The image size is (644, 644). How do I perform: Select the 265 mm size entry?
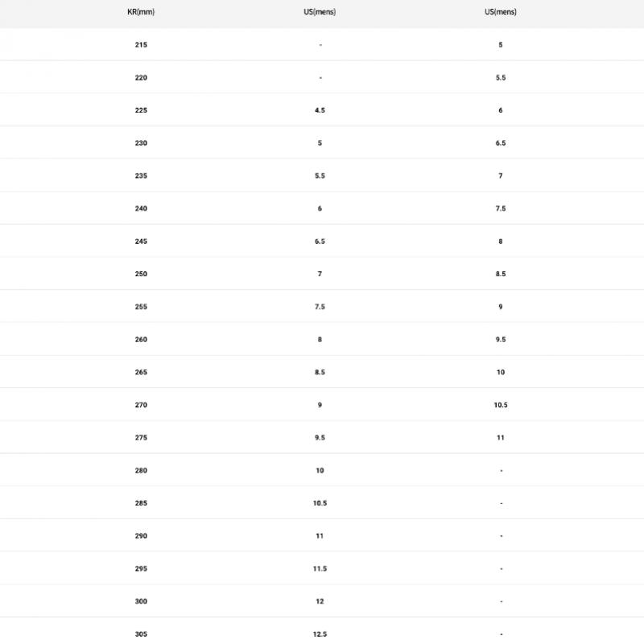[x=141, y=373]
